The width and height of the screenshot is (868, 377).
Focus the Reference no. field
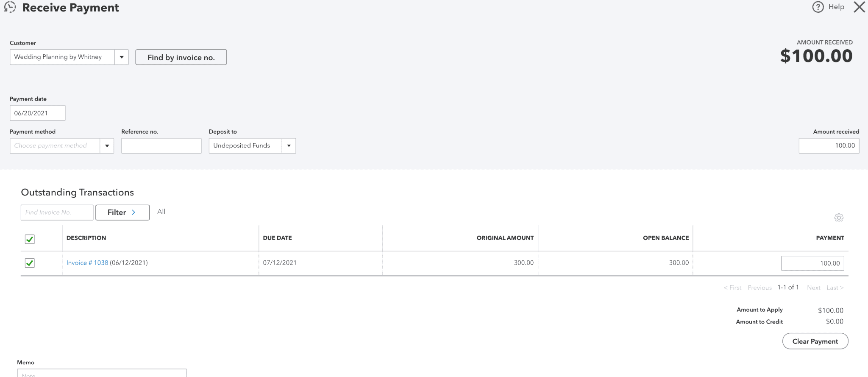tap(161, 146)
